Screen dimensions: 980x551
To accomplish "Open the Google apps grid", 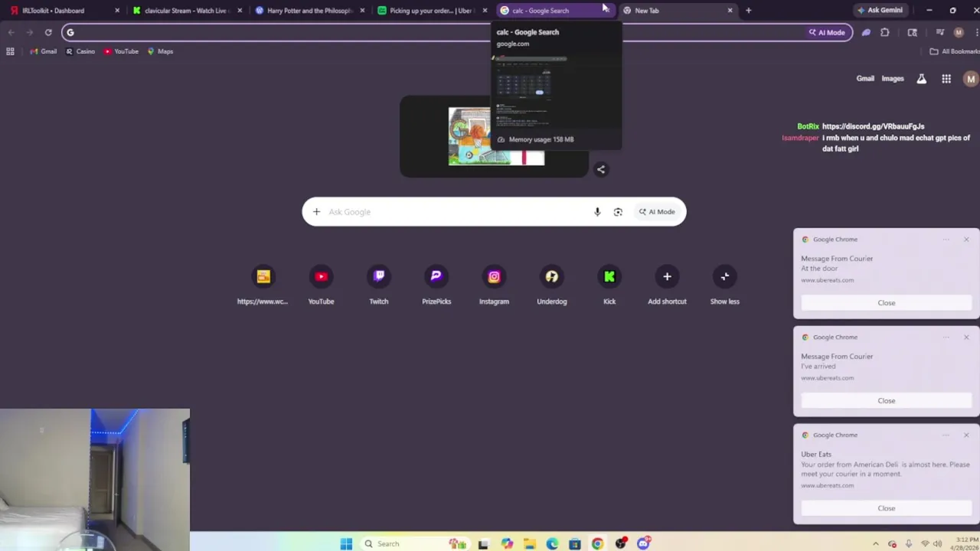I will tap(946, 79).
